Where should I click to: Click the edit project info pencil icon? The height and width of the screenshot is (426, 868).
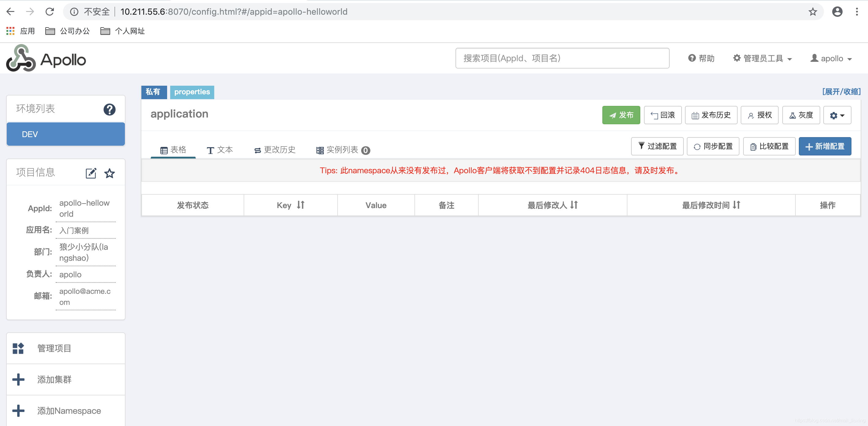tap(91, 173)
